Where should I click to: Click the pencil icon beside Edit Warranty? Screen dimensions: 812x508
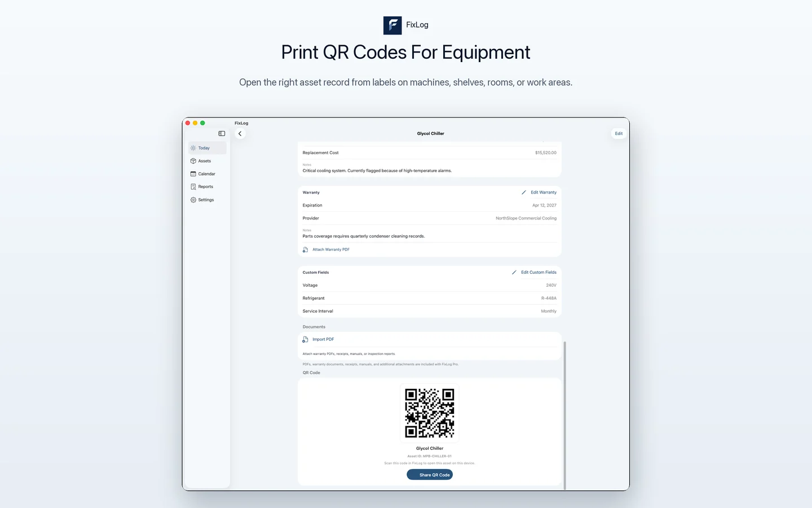524,192
